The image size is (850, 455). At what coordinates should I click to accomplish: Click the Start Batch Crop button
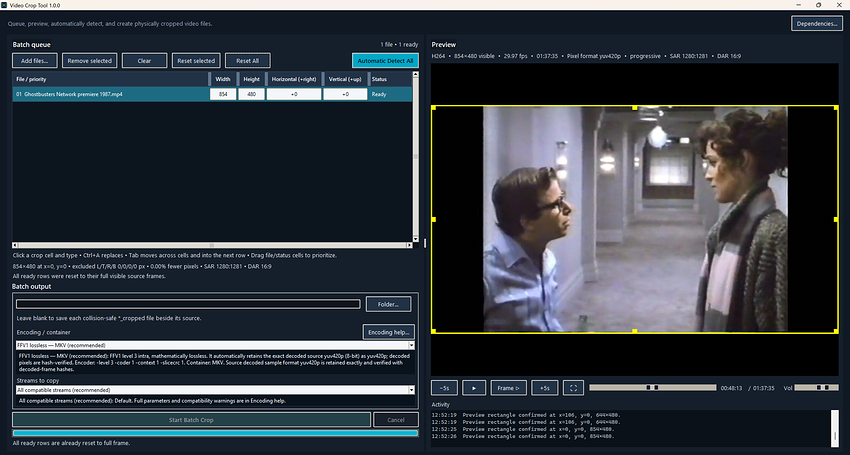tap(191, 420)
